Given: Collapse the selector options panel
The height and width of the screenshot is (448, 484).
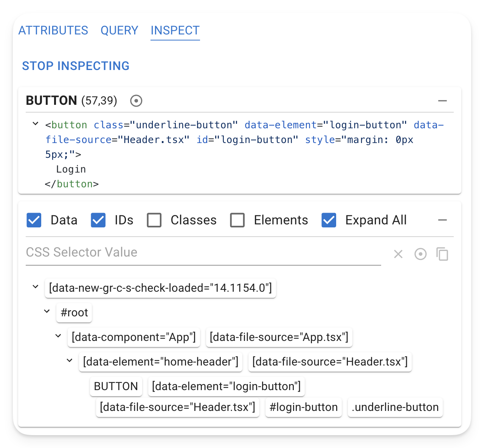Looking at the screenshot, I should tap(442, 220).
